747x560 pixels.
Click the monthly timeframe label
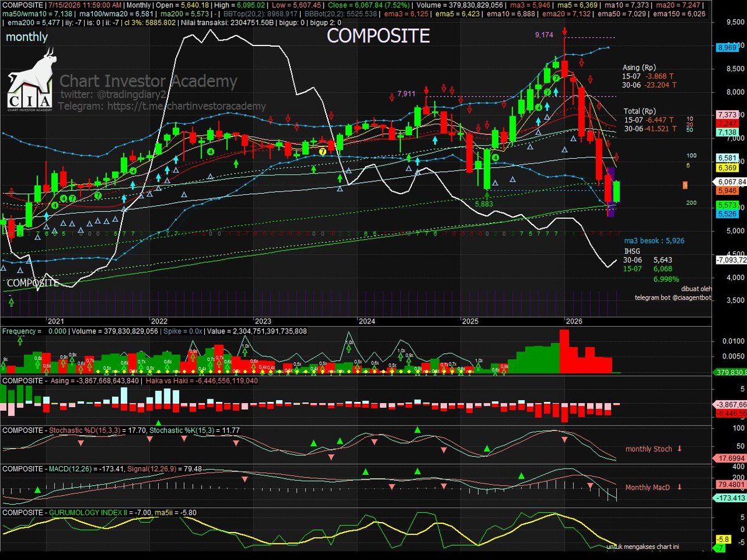click(27, 37)
